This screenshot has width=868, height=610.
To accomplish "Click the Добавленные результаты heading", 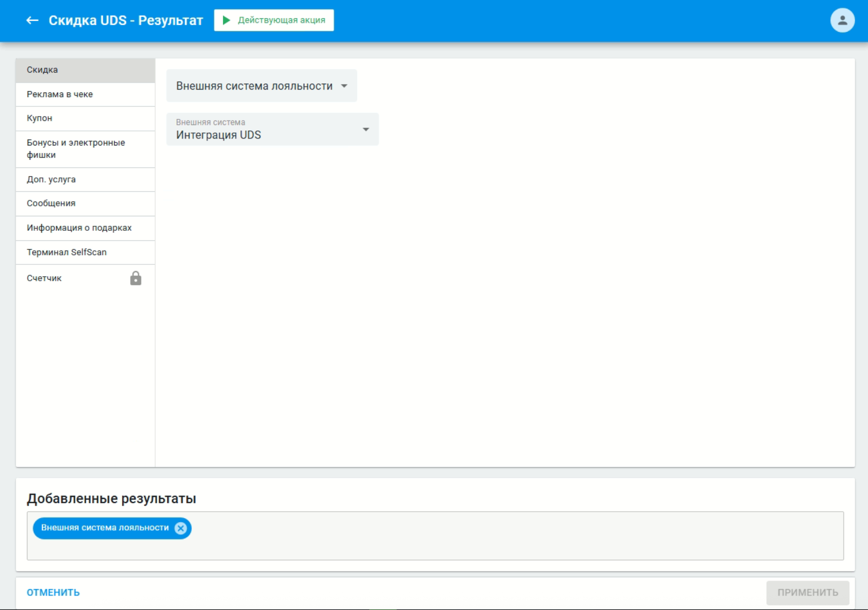I will 111,498.
